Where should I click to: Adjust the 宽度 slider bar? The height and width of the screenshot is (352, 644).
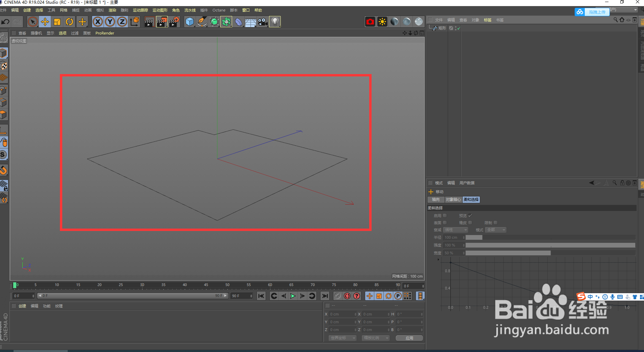551,253
